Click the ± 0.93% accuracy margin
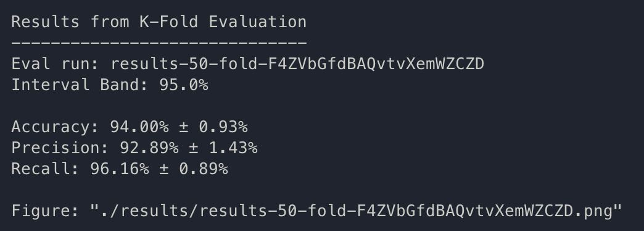Screen dimensions: 644x231 213,127
